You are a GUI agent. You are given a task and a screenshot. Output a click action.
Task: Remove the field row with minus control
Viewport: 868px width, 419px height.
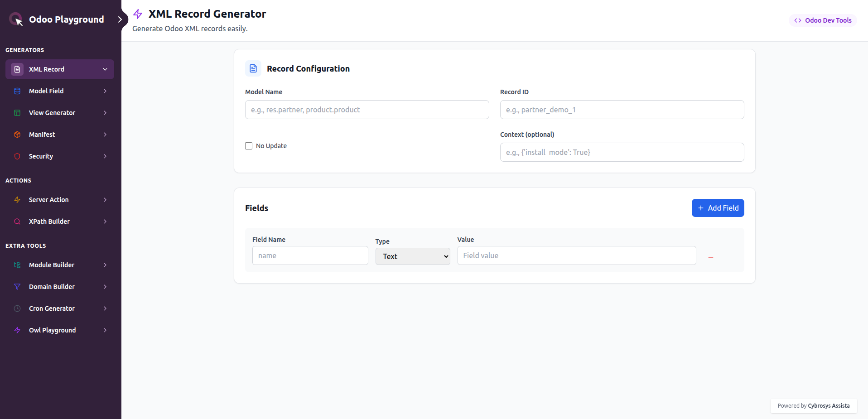(x=710, y=256)
